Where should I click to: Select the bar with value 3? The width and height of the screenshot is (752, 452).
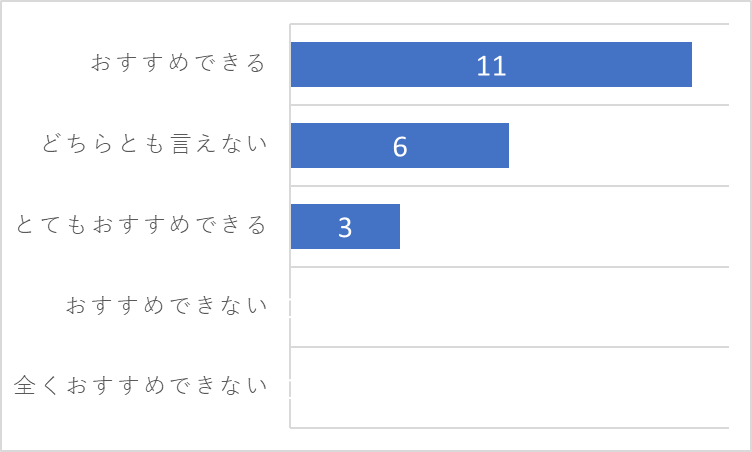(345, 226)
